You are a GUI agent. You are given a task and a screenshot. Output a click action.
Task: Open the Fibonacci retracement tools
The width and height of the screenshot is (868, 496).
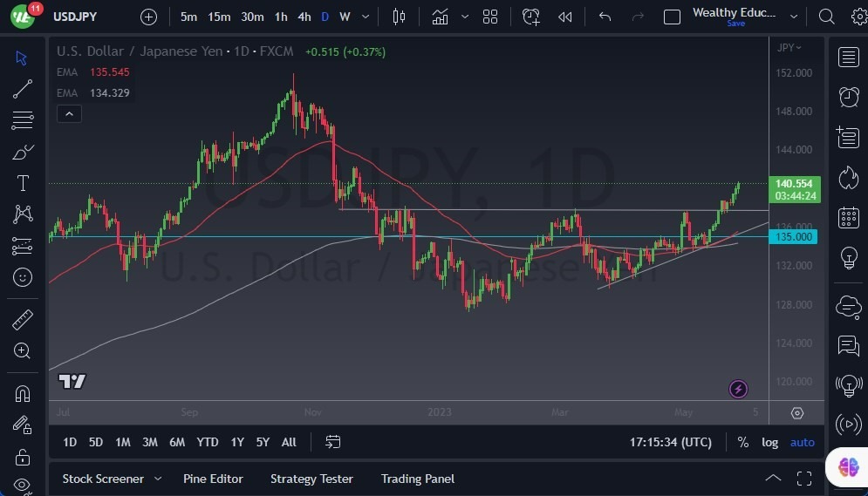pos(22,120)
